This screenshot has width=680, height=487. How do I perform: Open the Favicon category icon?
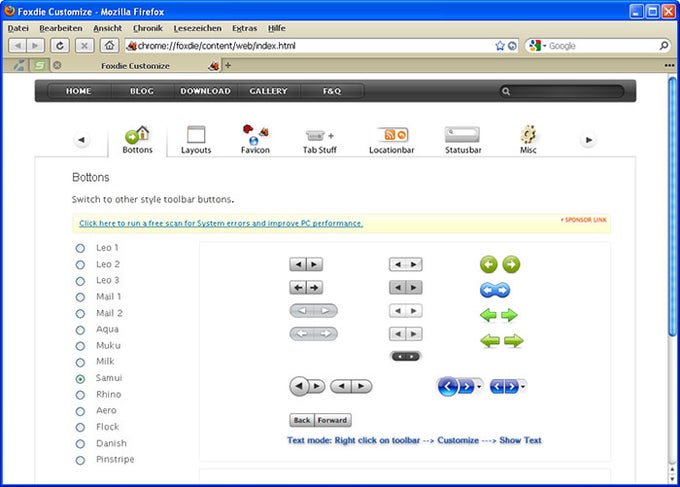[255, 140]
